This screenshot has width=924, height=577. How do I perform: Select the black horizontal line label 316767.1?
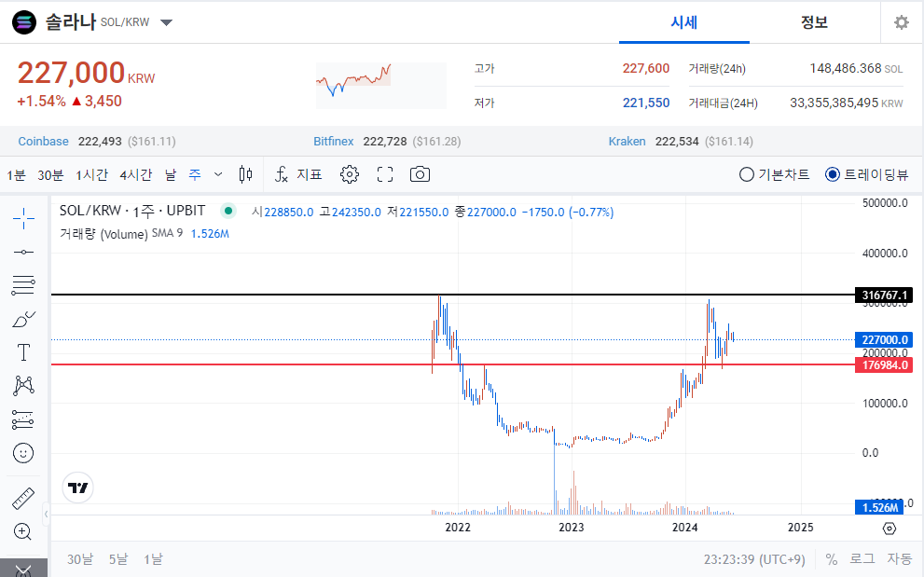pos(883,295)
